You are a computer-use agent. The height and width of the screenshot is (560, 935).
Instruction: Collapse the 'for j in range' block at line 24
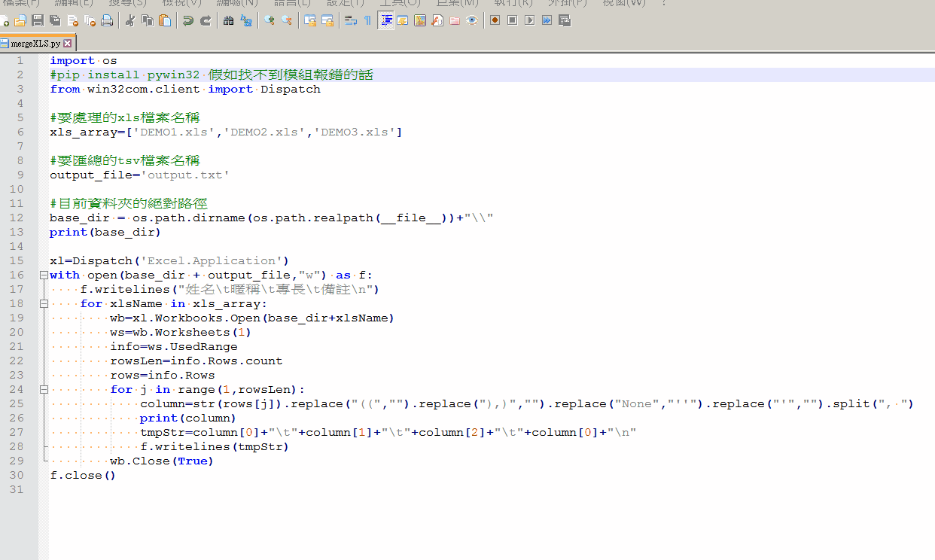[x=44, y=390]
